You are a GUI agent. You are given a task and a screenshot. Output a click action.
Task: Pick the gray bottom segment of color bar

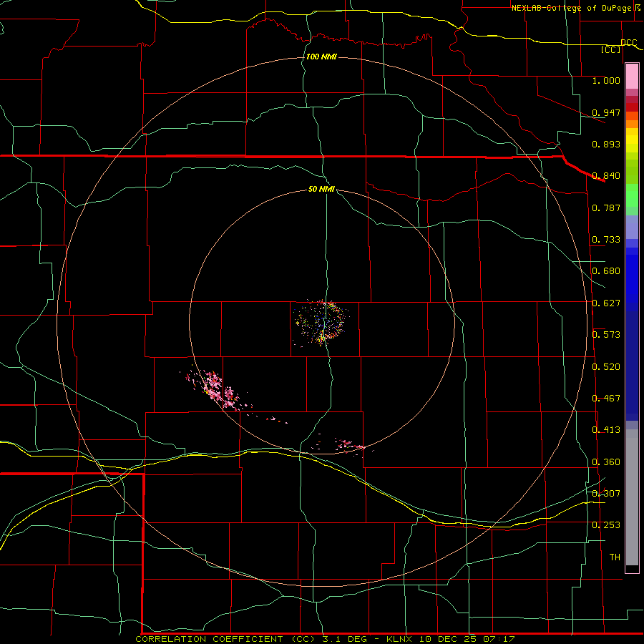(632, 497)
